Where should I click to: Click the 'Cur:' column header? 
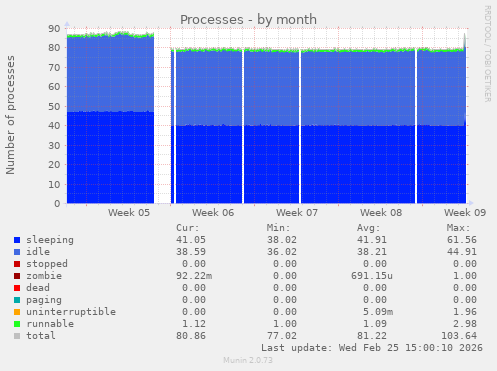[188, 228]
